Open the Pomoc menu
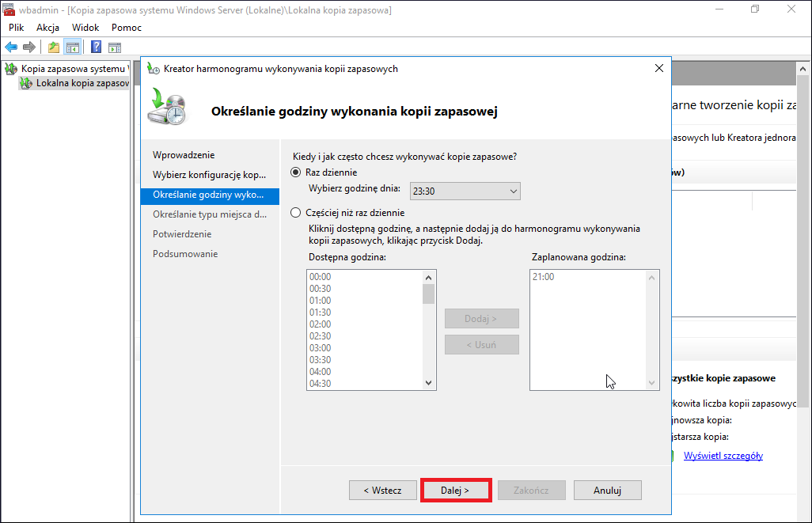The image size is (812, 523). point(127,28)
